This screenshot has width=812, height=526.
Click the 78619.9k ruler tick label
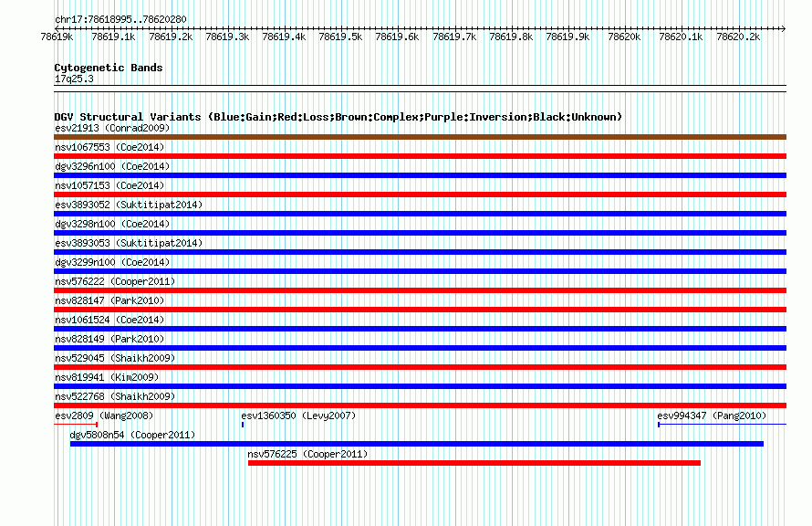pos(567,37)
